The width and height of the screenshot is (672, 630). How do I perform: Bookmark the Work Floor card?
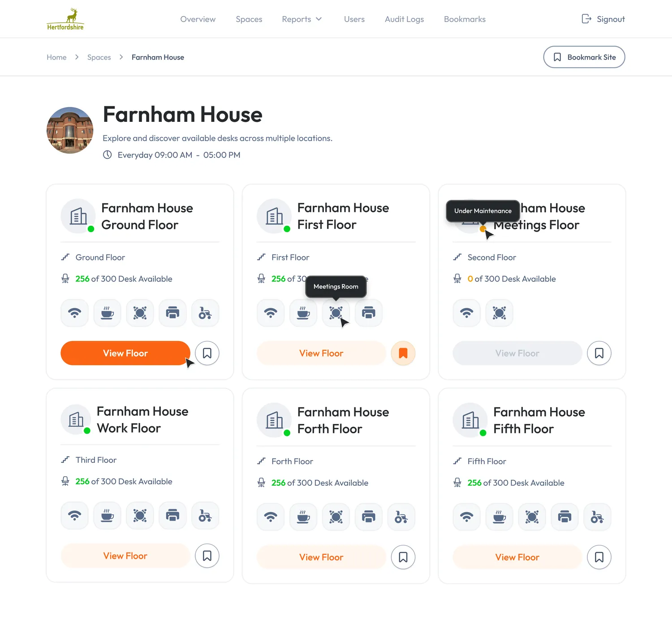pyautogui.click(x=207, y=556)
